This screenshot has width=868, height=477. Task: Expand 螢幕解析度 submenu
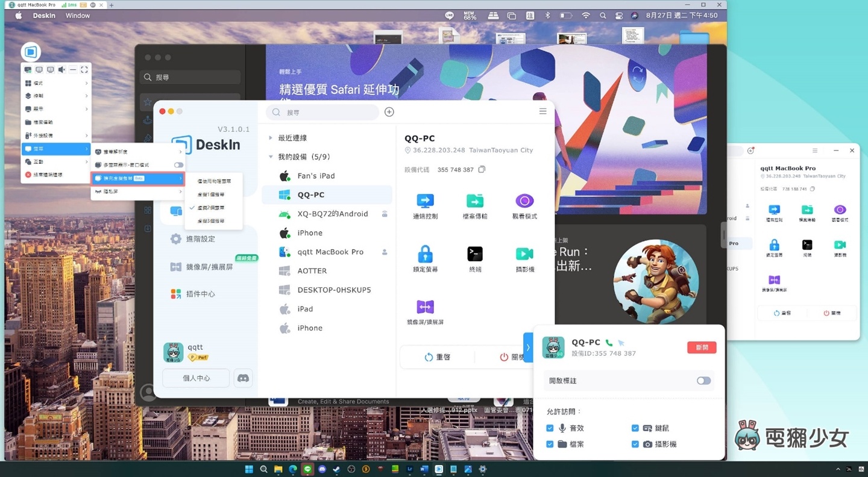pos(138,152)
